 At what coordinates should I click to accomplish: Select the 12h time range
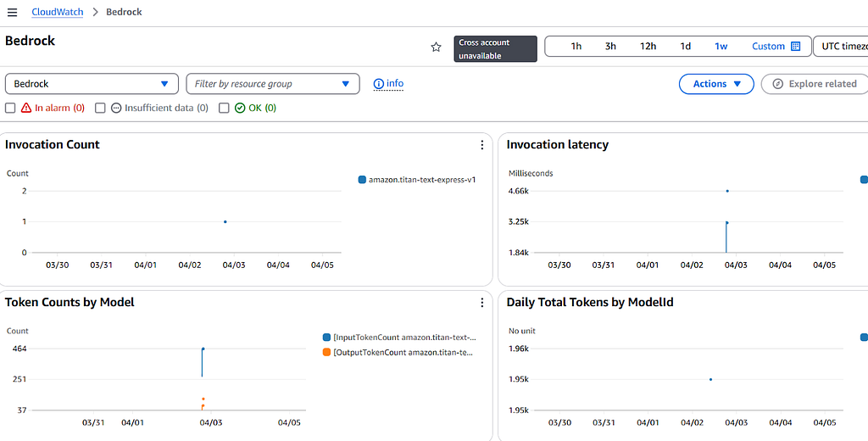click(648, 46)
